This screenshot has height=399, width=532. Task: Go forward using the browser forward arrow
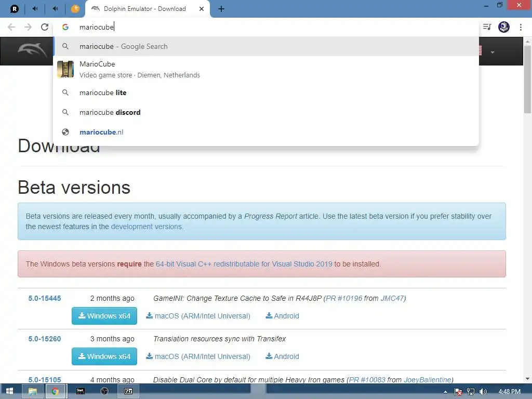[x=28, y=27]
